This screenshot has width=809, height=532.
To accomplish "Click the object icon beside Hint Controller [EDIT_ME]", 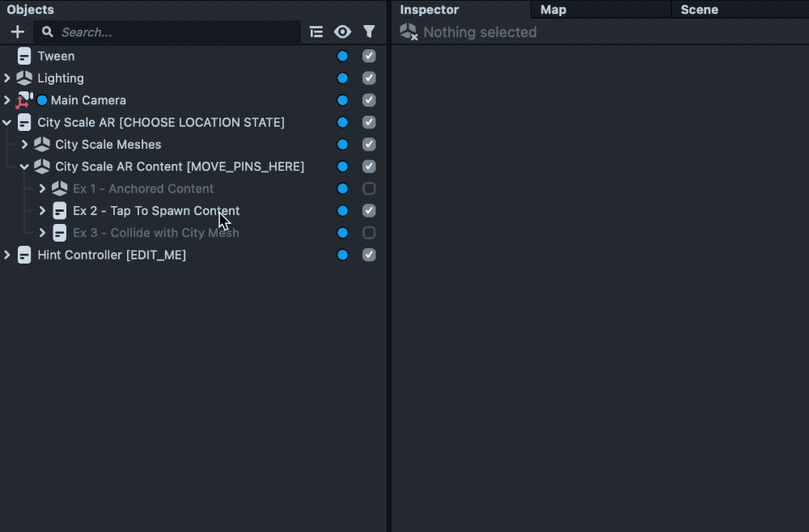I will tap(24, 255).
